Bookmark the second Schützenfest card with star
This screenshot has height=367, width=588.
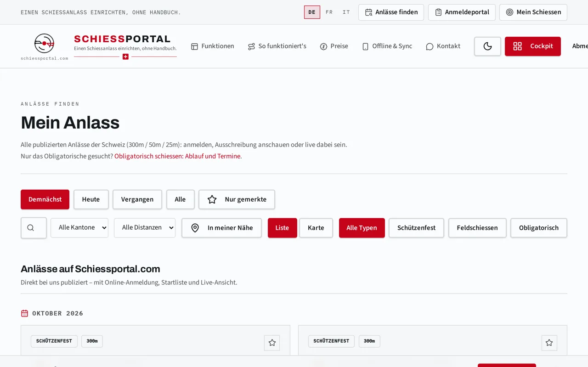[x=549, y=343]
